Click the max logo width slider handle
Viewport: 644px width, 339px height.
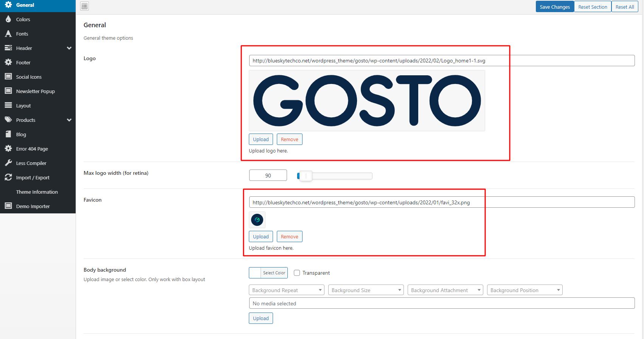point(306,176)
